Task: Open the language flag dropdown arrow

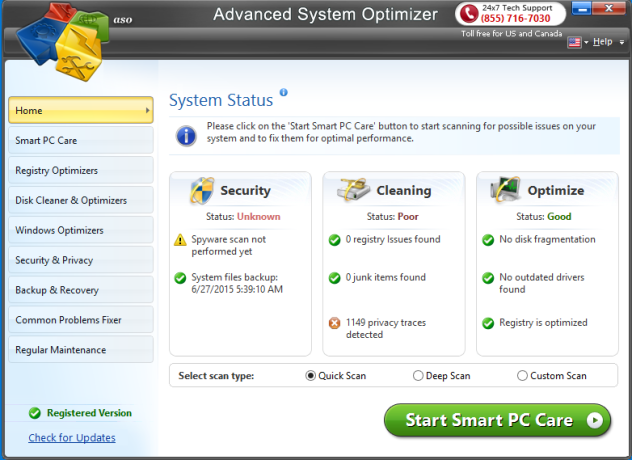Action: point(586,42)
